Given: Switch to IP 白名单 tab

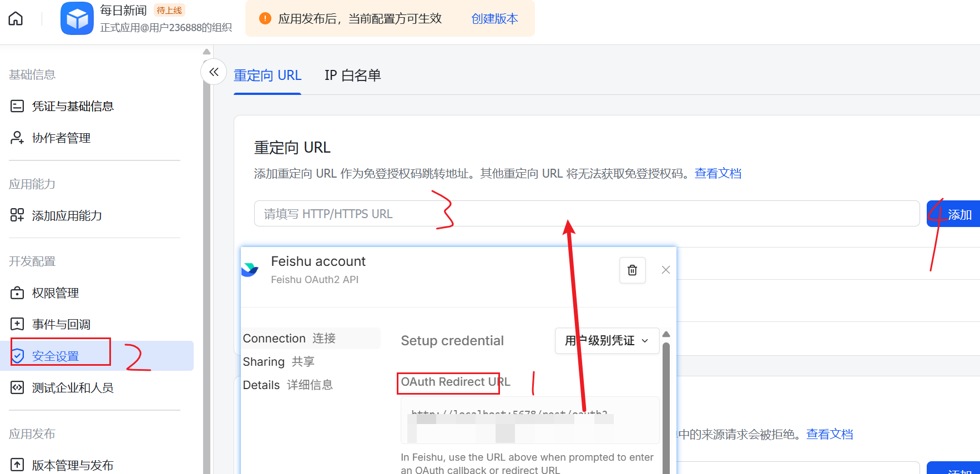Looking at the screenshot, I should coord(353,75).
